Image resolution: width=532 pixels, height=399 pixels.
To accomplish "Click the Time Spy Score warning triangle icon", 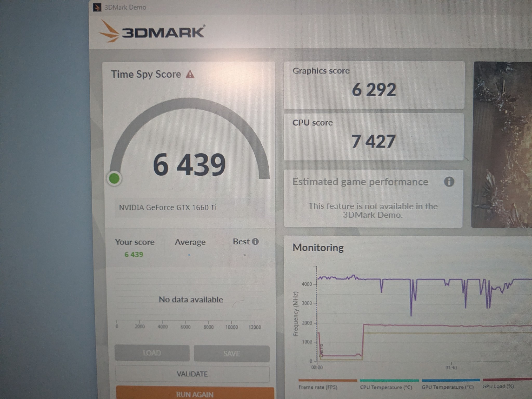I will pos(190,74).
